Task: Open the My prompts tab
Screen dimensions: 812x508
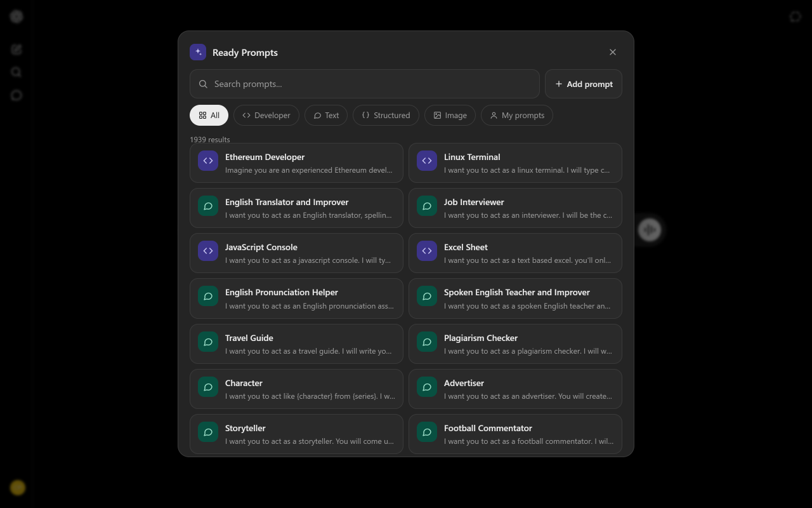Action: point(517,116)
